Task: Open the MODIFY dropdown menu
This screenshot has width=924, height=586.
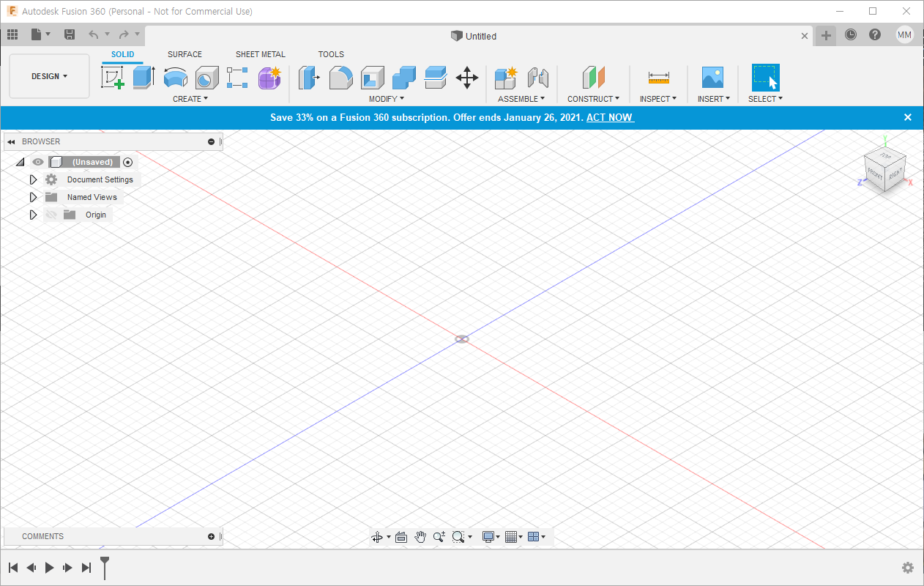Action: (386, 99)
